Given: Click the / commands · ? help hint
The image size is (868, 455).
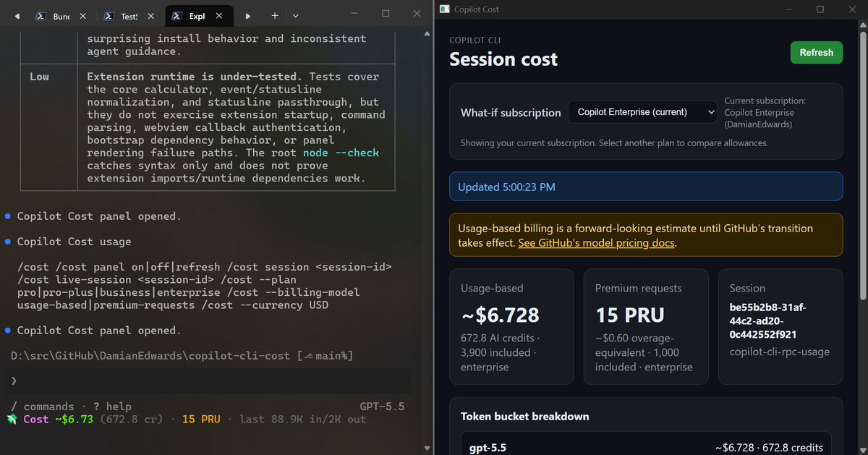Looking at the screenshot, I should tap(71, 407).
